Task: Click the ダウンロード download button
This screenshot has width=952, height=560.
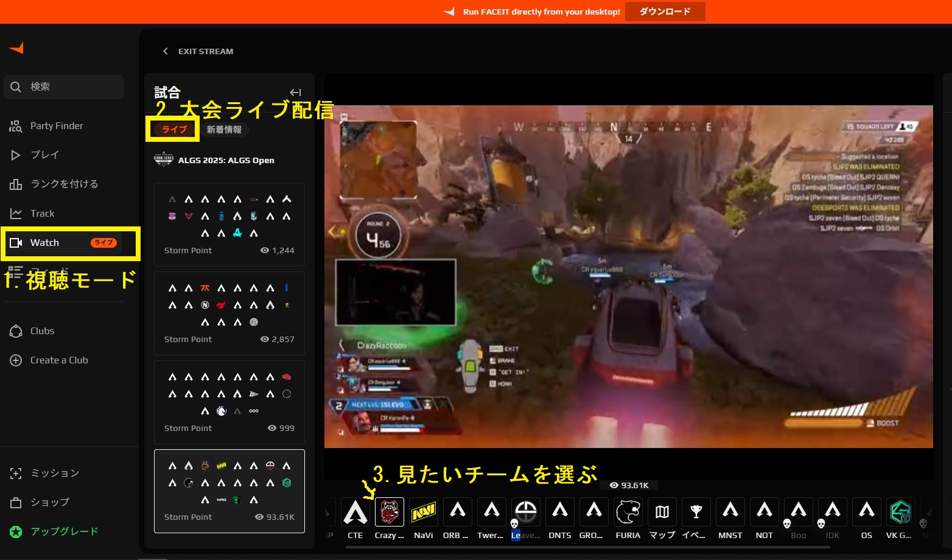Action: [665, 12]
